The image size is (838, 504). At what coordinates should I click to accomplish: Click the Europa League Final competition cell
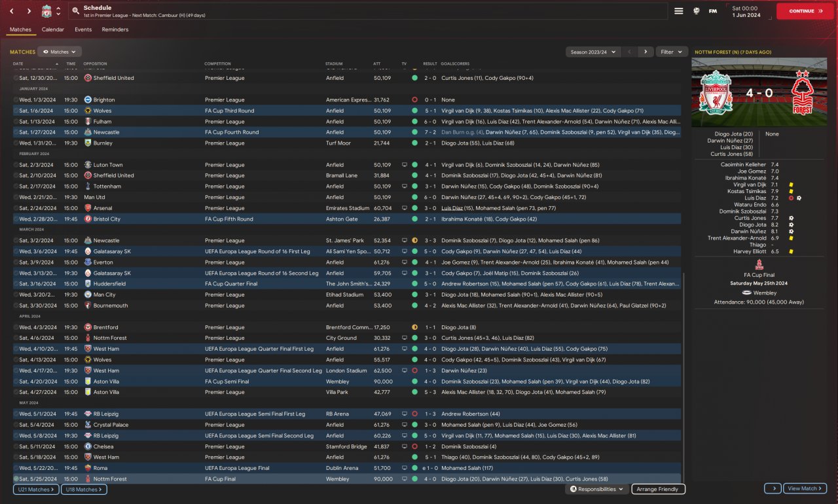238,468
